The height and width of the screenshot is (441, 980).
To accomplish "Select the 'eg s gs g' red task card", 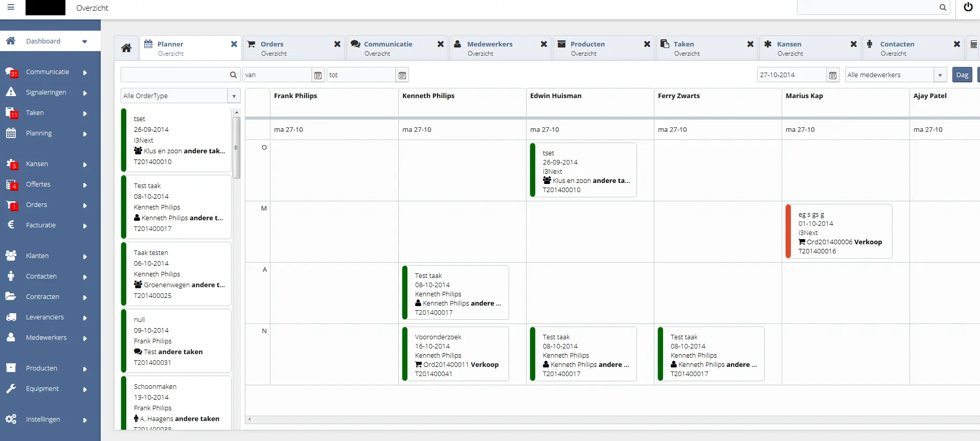I will click(x=839, y=231).
